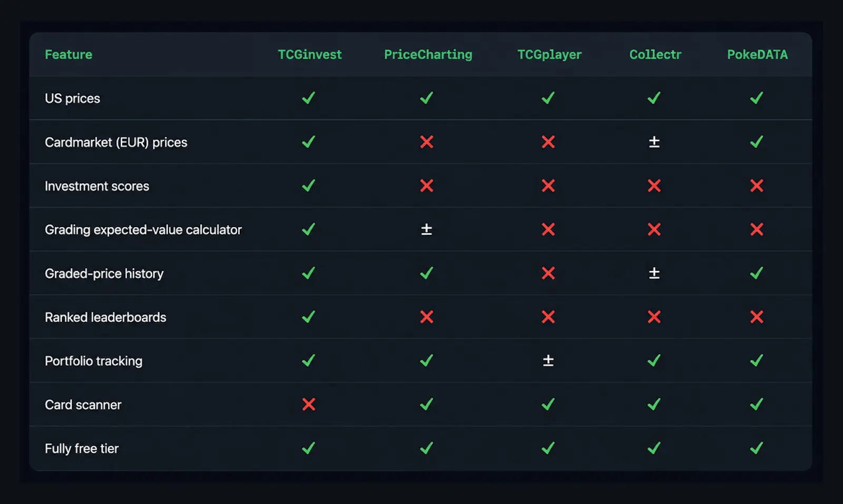
Task: Click PriceCharting checkmark for Portfolio tracking
Action: click(427, 360)
